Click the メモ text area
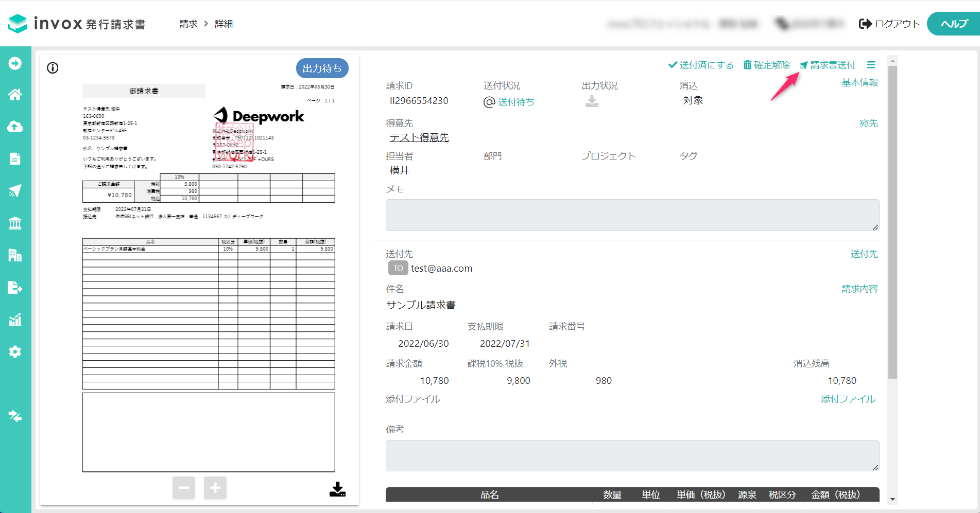The width and height of the screenshot is (980, 513). 632,215
